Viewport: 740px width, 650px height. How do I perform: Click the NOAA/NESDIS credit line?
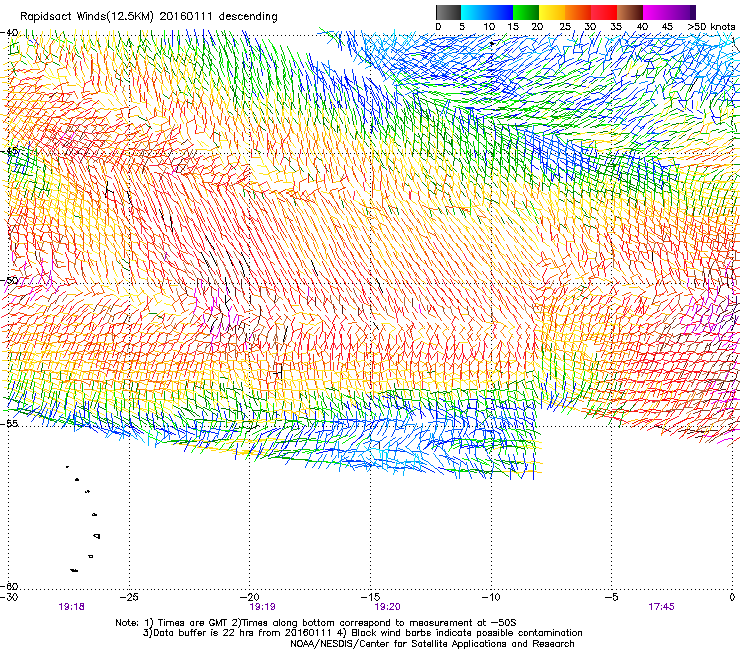pos(432,644)
